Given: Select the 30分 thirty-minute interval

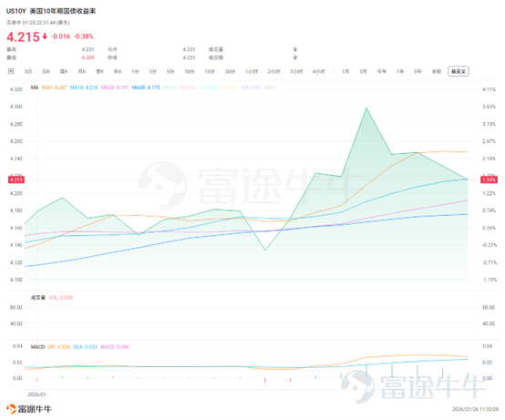Looking at the screenshot, I should (x=230, y=71).
